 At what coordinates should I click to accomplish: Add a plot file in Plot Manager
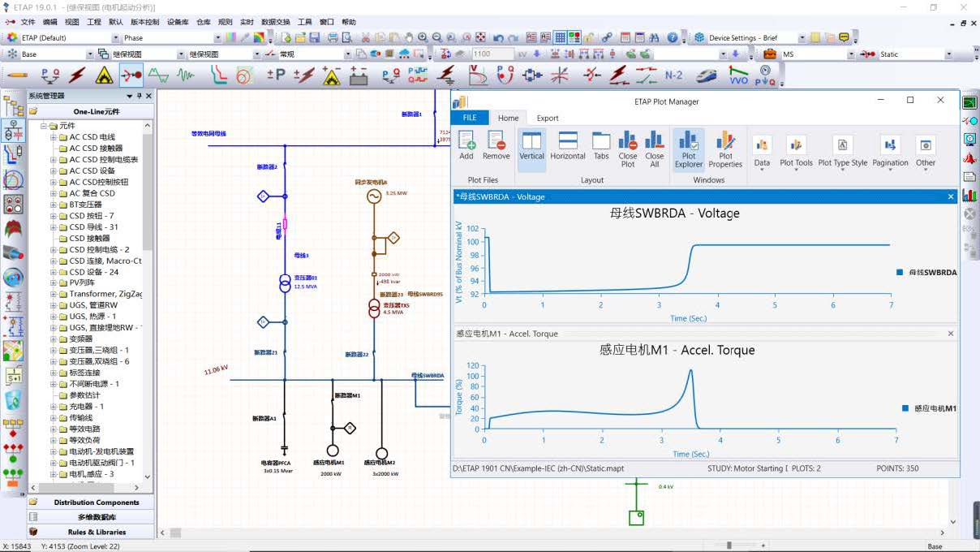coord(466,144)
